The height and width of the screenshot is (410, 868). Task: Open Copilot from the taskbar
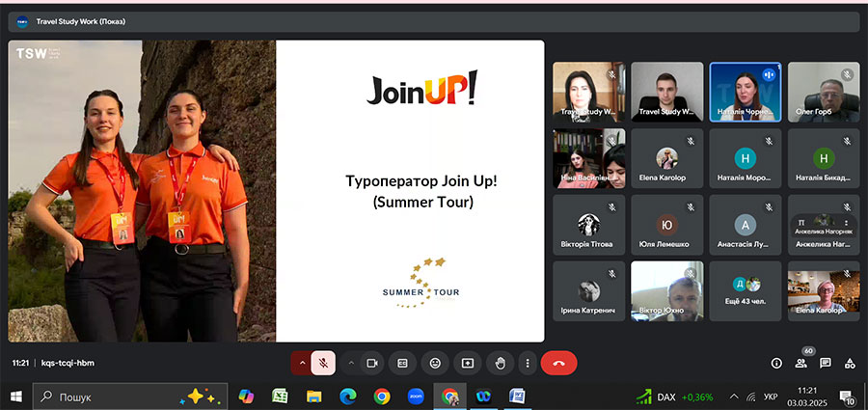click(x=246, y=396)
